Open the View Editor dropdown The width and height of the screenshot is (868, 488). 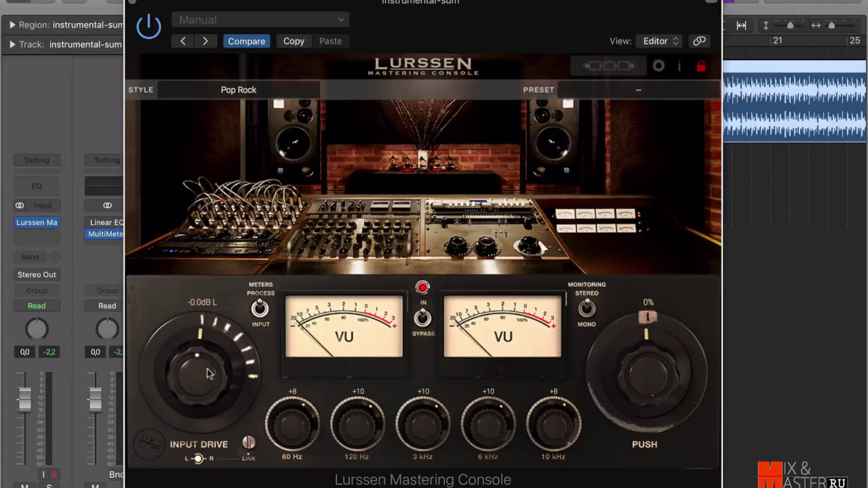click(x=660, y=41)
